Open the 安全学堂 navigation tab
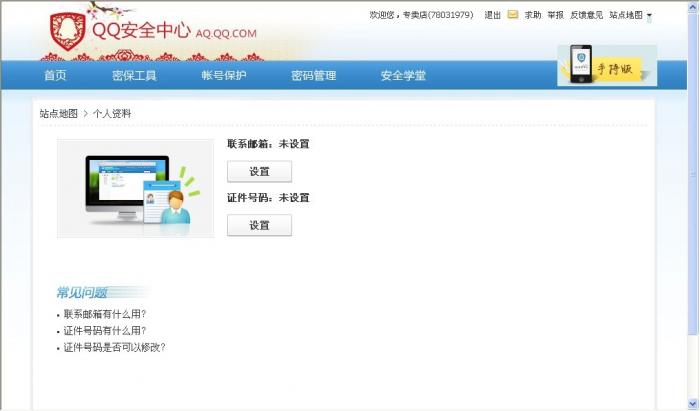This screenshot has height=411, width=700. pos(403,75)
